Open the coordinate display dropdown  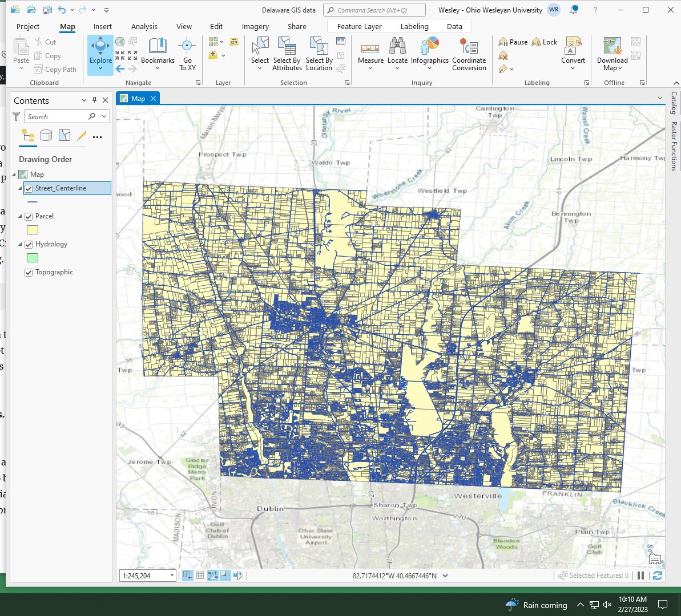[x=444, y=576]
